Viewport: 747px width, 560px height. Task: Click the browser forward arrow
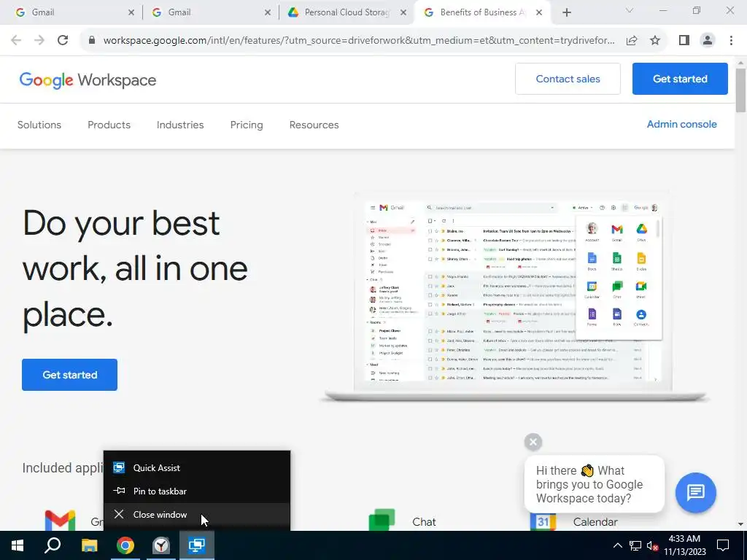click(39, 41)
